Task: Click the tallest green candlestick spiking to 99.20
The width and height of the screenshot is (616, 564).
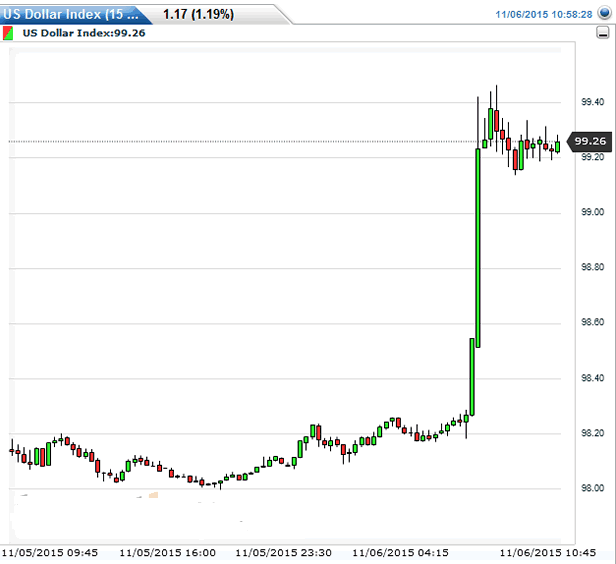Action: (478, 248)
